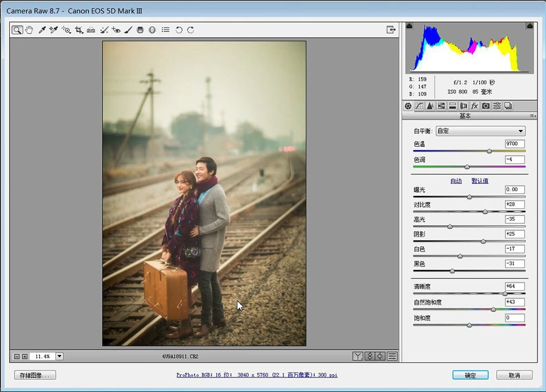Pick the Adjustment Brush tool
The width and height of the screenshot is (546, 392).
(x=128, y=30)
